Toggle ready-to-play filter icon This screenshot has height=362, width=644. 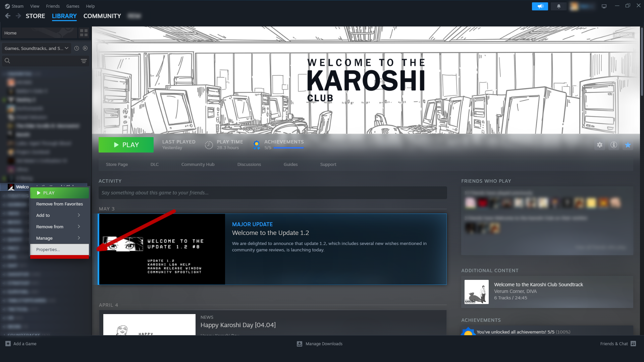(x=85, y=48)
